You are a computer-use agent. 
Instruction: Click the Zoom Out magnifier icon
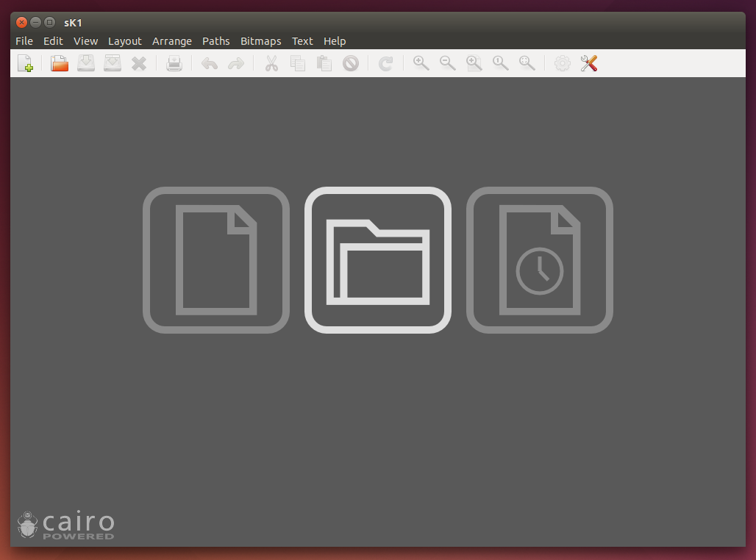click(447, 63)
